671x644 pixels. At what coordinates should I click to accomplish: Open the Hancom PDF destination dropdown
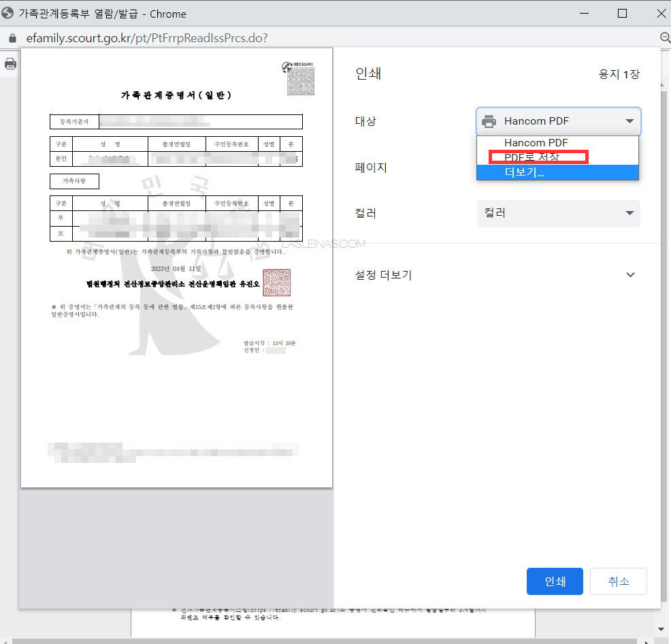point(558,121)
